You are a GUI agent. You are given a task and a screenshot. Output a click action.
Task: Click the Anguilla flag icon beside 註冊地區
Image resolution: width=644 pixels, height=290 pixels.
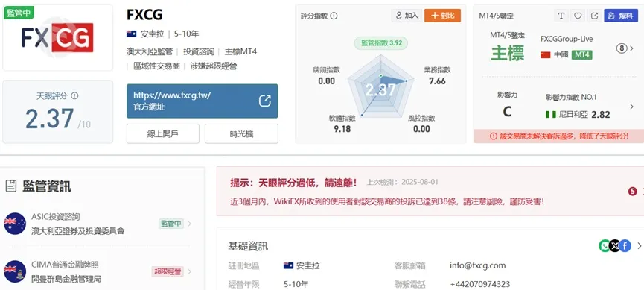(288, 265)
